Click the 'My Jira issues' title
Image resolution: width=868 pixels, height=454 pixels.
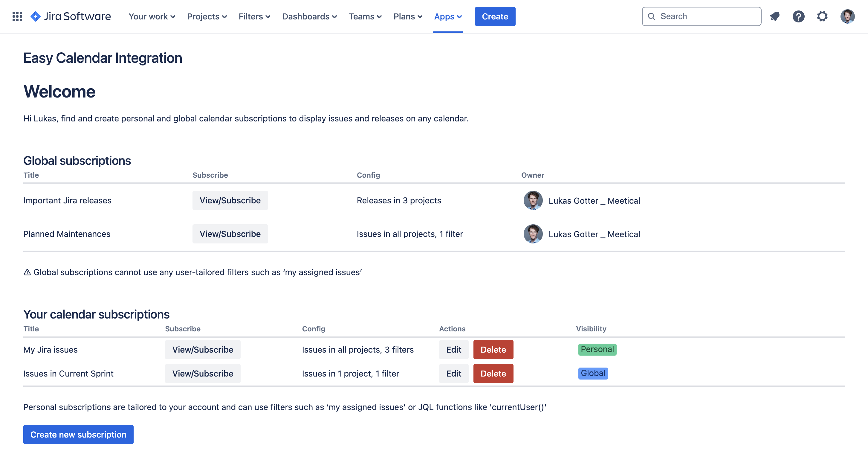(x=51, y=350)
